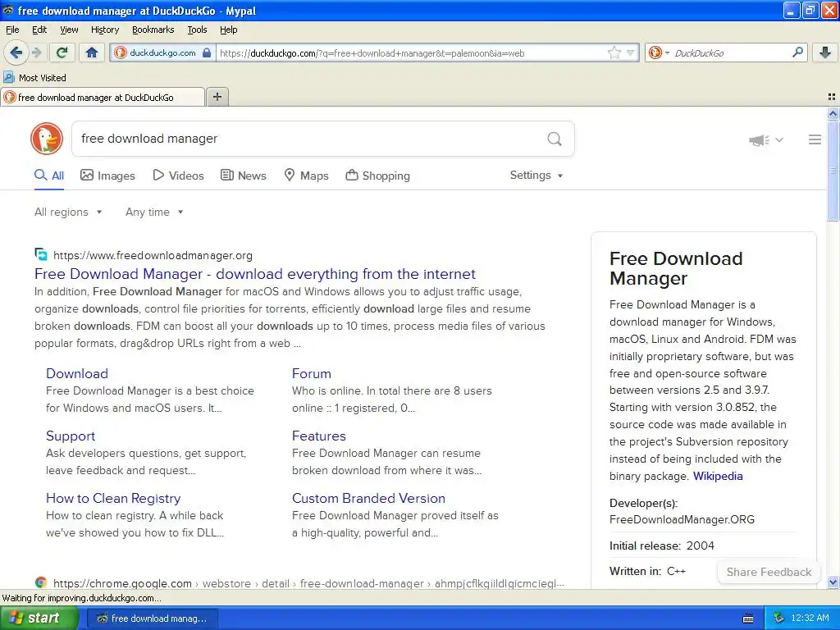840x630 pixels.
Task: Click the Mypal raccoon icon in title bar
Action: pyautogui.click(x=8, y=10)
